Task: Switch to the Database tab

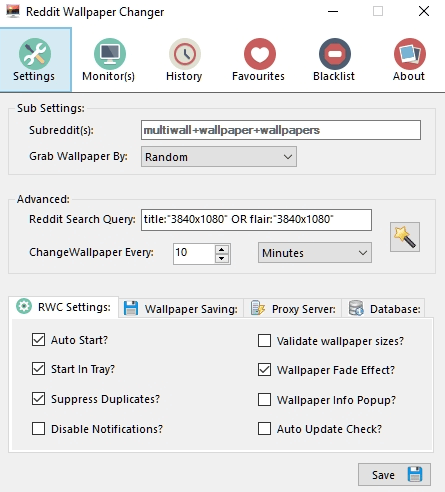Action: pyautogui.click(x=383, y=309)
